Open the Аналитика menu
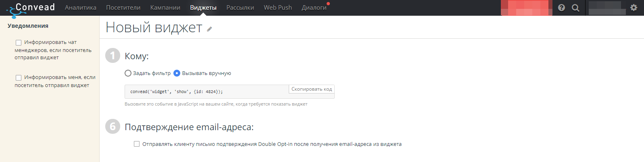This screenshot has height=162, width=644. pos(81,8)
